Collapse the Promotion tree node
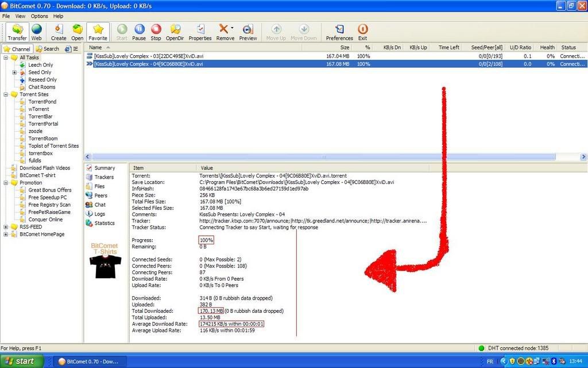 (x=6, y=183)
